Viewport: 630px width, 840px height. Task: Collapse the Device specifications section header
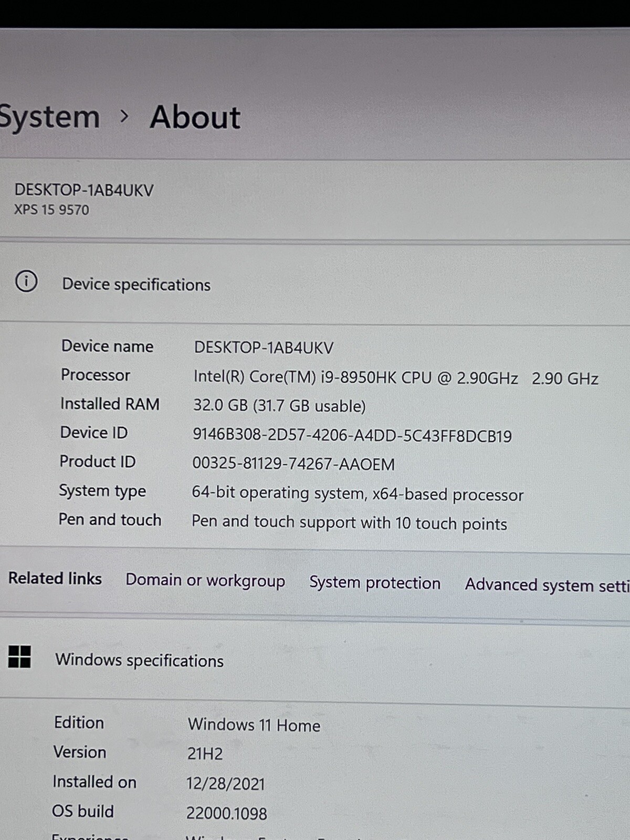point(315,282)
